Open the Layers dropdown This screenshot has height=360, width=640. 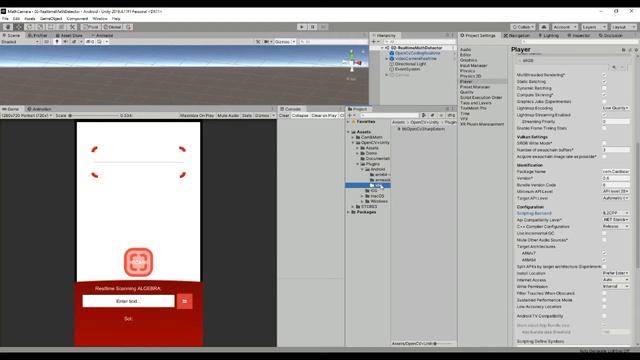point(594,27)
